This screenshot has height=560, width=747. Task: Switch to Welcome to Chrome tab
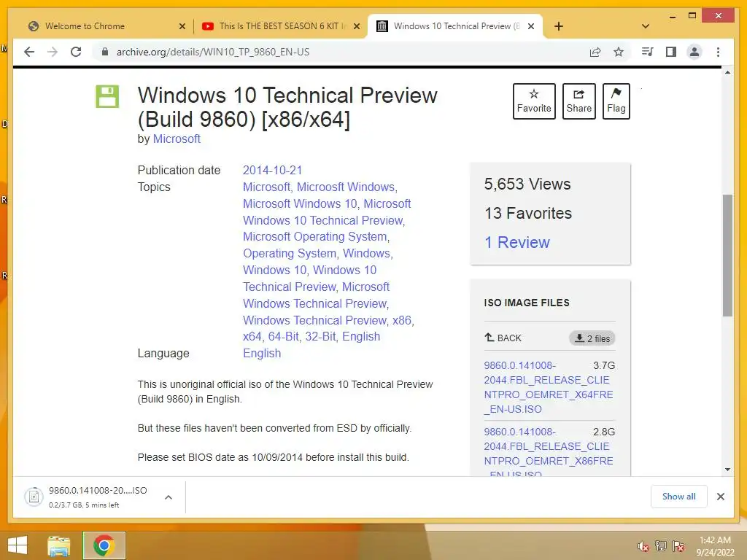pos(85,26)
